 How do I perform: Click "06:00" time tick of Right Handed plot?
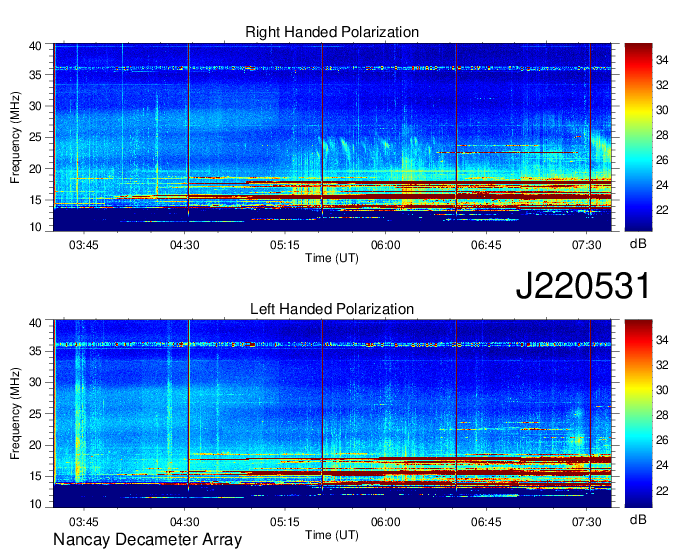tap(386, 245)
